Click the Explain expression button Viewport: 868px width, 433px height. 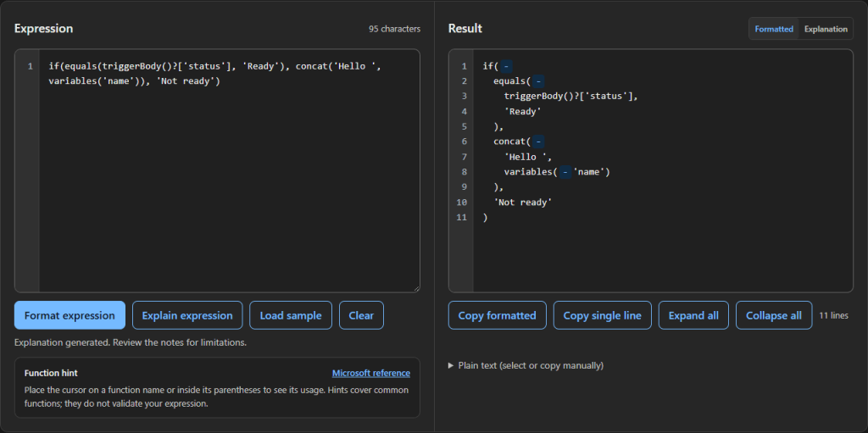(x=187, y=315)
